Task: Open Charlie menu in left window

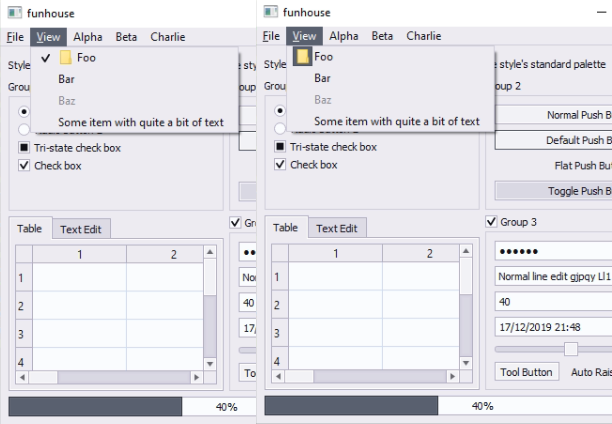Action: (x=168, y=37)
